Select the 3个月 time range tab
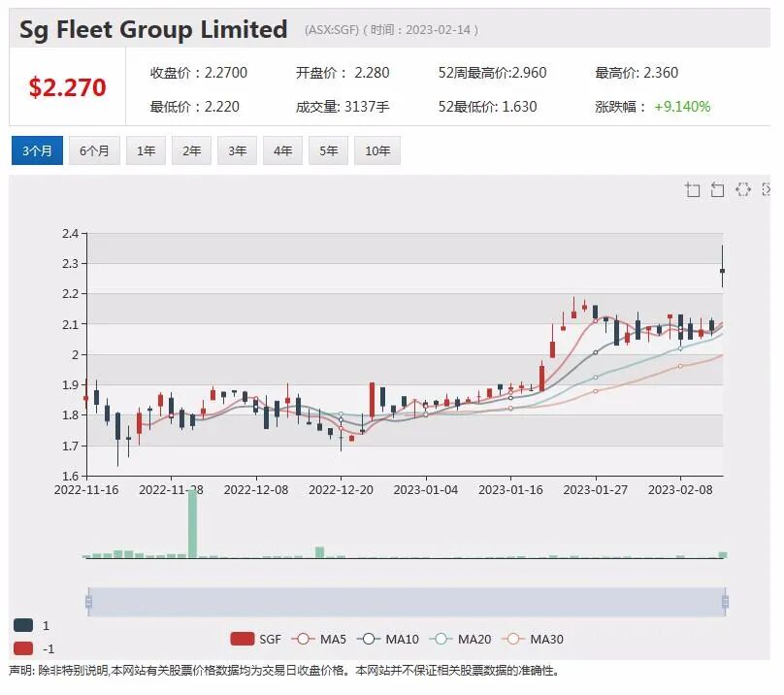 pyautogui.click(x=37, y=150)
